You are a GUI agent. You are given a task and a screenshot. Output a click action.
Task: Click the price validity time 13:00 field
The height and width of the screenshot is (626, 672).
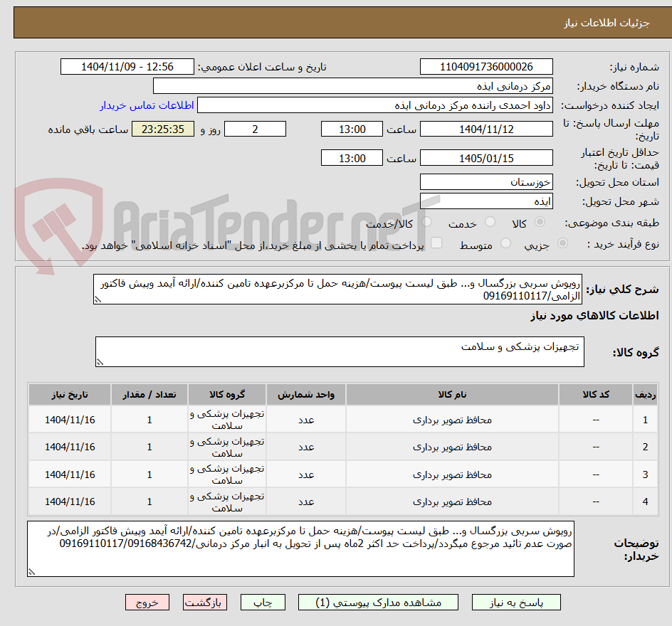(352, 158)
